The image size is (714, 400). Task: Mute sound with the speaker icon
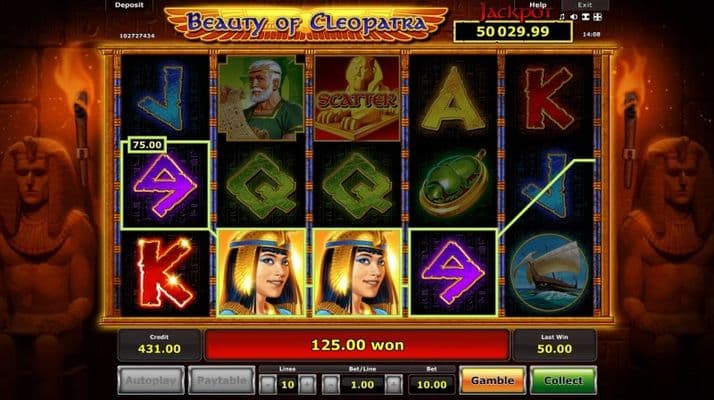[574, 17]
